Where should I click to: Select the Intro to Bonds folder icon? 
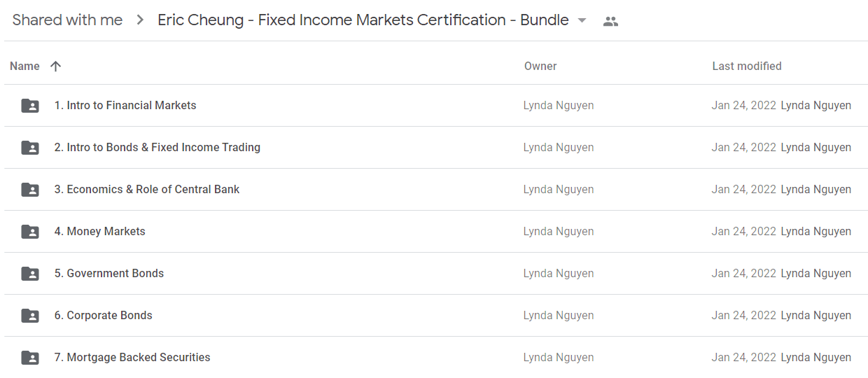[x=30, y=148]
